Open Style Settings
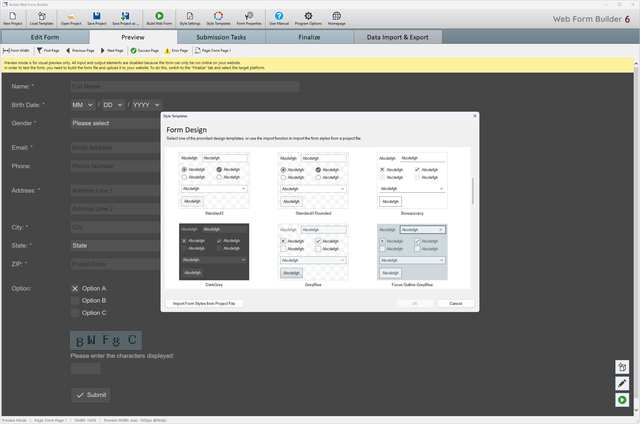640x424 pixels. (x=190, y=18)
